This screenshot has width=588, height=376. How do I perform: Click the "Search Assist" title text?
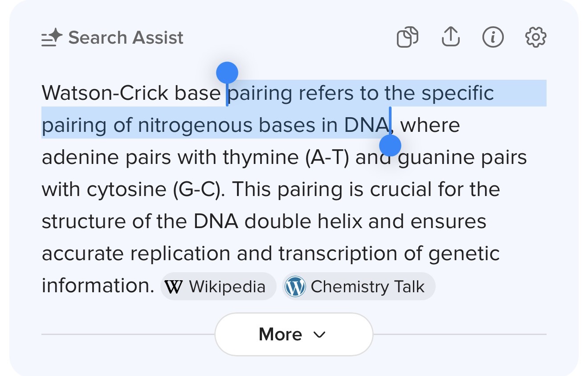[126, 38]
